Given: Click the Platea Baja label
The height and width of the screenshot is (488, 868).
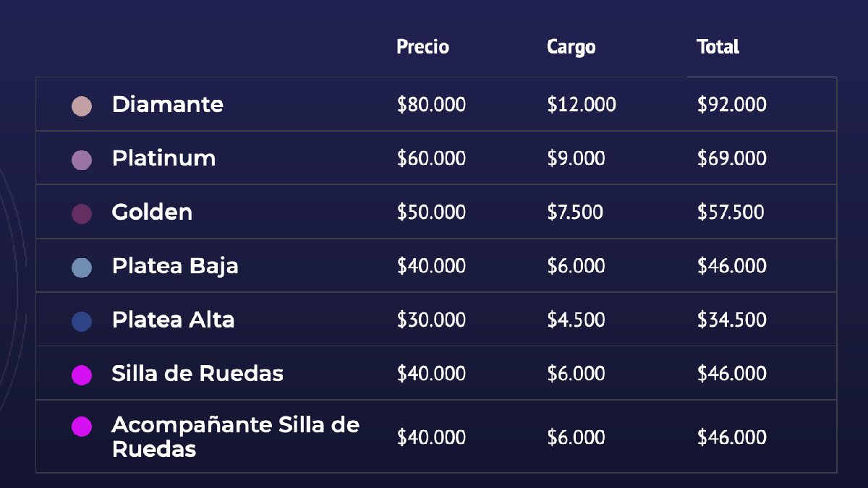Looking at the screenshot, I should [174, 266].
